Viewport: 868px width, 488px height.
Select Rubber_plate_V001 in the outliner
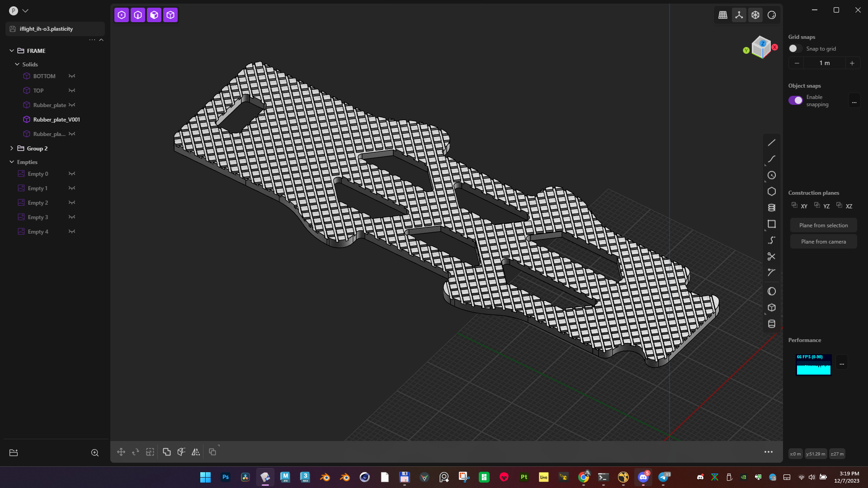click(x=56, y=120)
